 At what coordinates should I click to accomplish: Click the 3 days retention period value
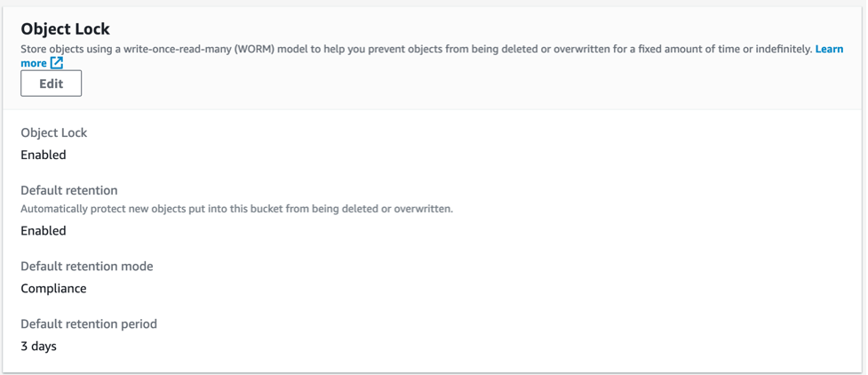pos(38,346)
